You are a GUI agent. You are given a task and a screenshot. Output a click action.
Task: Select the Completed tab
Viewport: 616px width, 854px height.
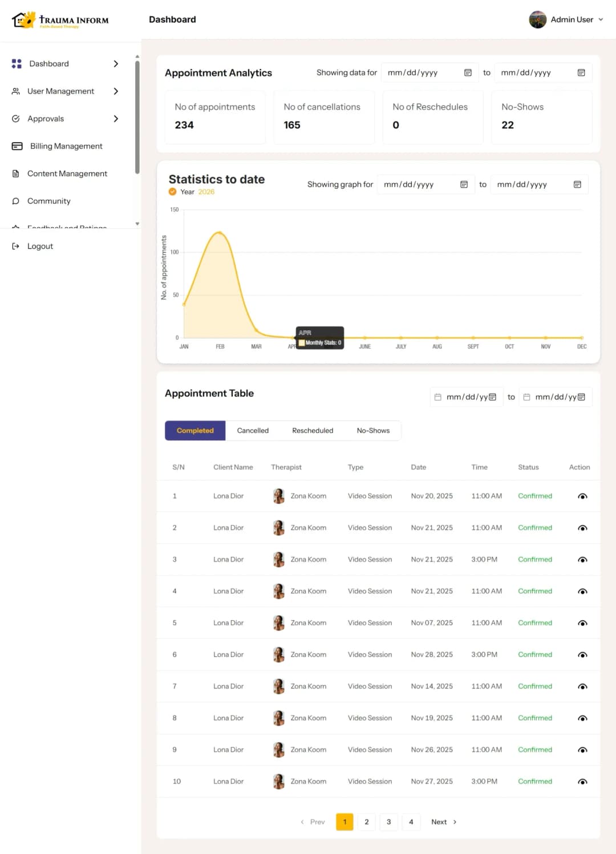coord(195,431)
